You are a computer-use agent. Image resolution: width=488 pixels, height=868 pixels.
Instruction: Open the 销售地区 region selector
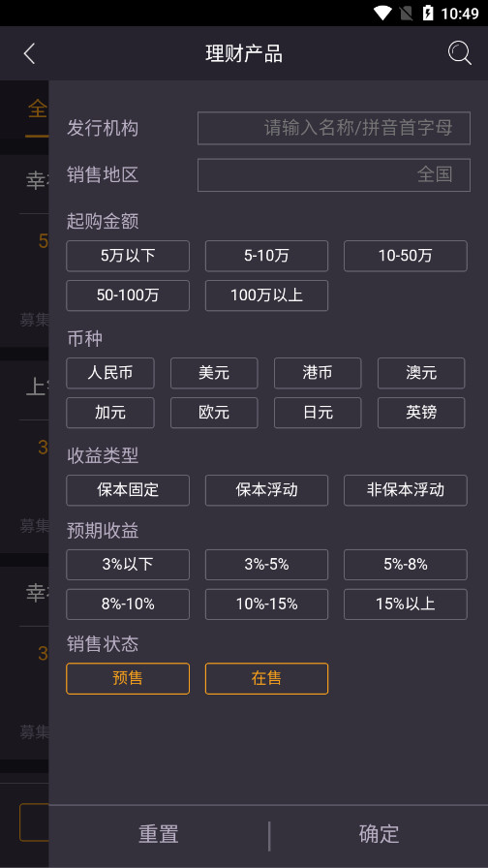pyautogui.click(x=334, y=175)
